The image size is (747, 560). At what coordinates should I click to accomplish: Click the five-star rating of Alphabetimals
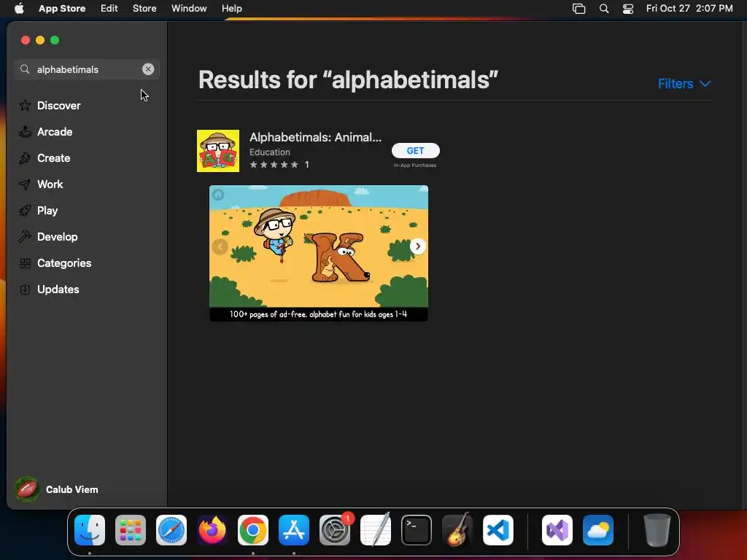click(274, 164)
